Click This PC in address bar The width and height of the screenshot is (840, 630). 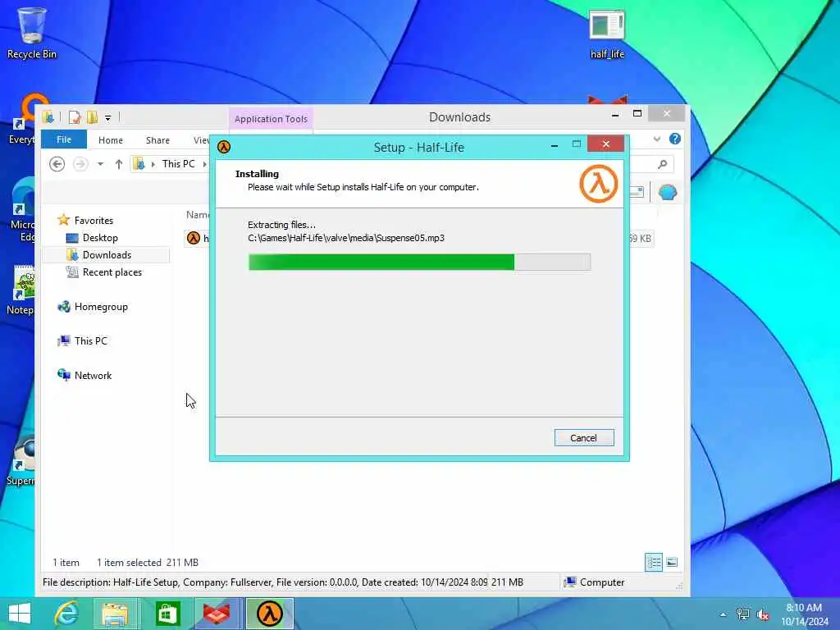pos(178,164)
